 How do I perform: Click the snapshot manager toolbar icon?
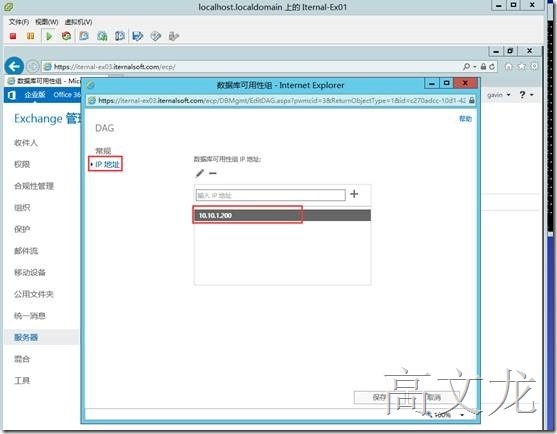pyautogui.click(x=120, y=36)
